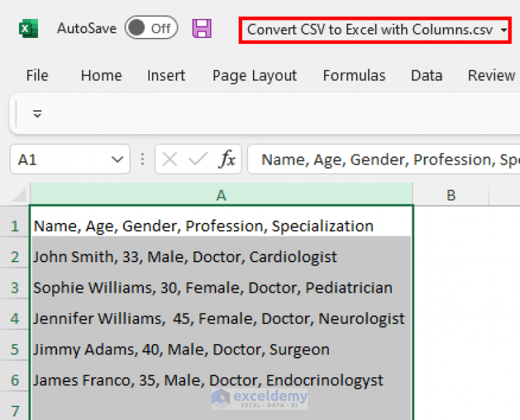Screen dimensions: 520x420
Task: Open the File menu tab
Action: click(x=37, y=75)
